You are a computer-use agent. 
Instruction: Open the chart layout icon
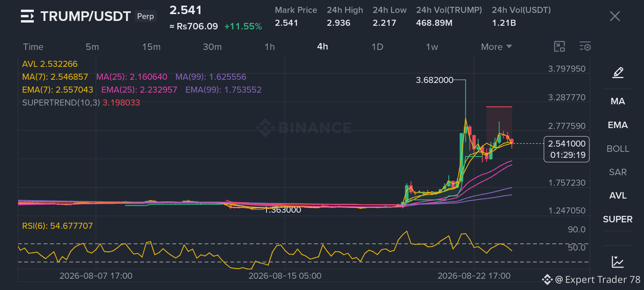coord(559,47)
